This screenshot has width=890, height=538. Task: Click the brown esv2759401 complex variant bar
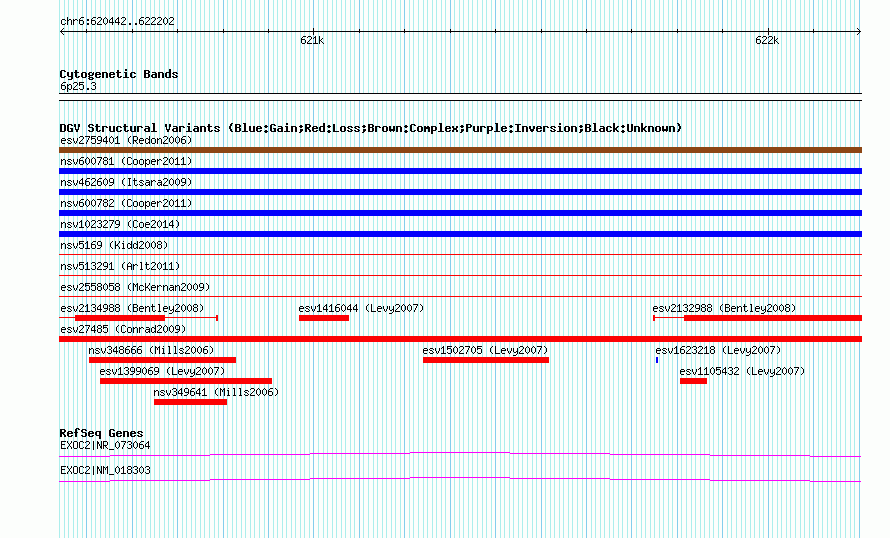[x=460, y=150]
